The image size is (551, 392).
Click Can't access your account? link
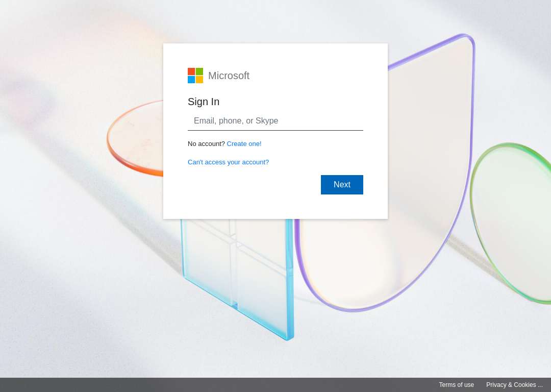[x=228, y=162]
